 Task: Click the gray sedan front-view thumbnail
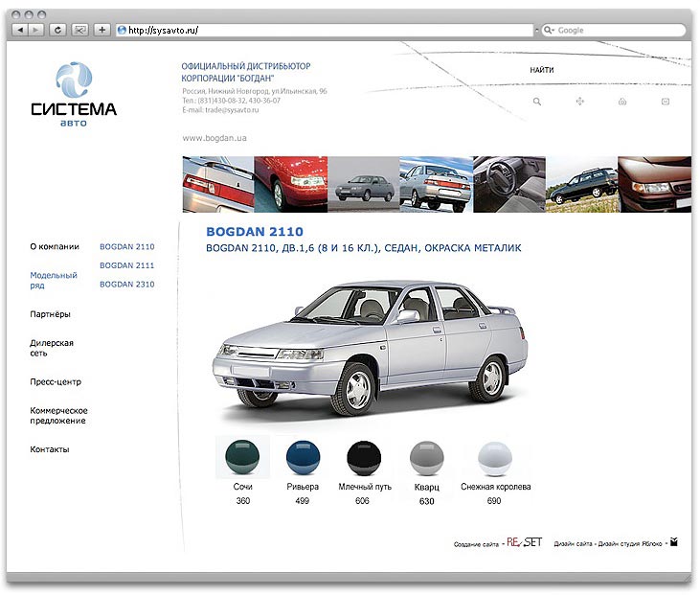coord(363,184)
